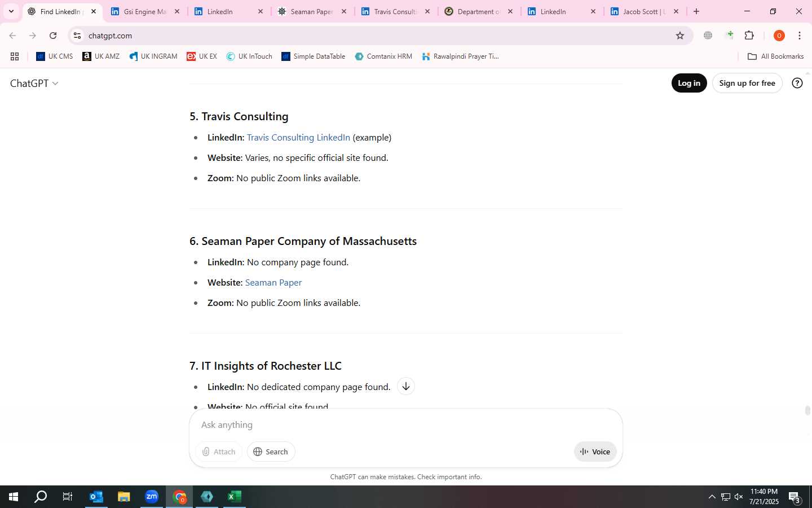Focus the Ask anything input field
Image resolution: width=812 pixels, height=508 pixels.
pos(406,424)
